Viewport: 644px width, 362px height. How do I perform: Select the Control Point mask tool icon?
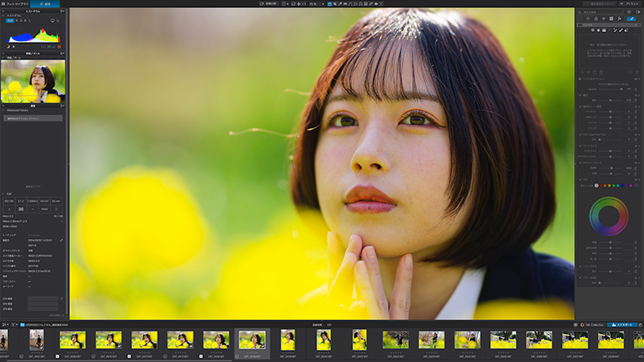pos(592,30)
